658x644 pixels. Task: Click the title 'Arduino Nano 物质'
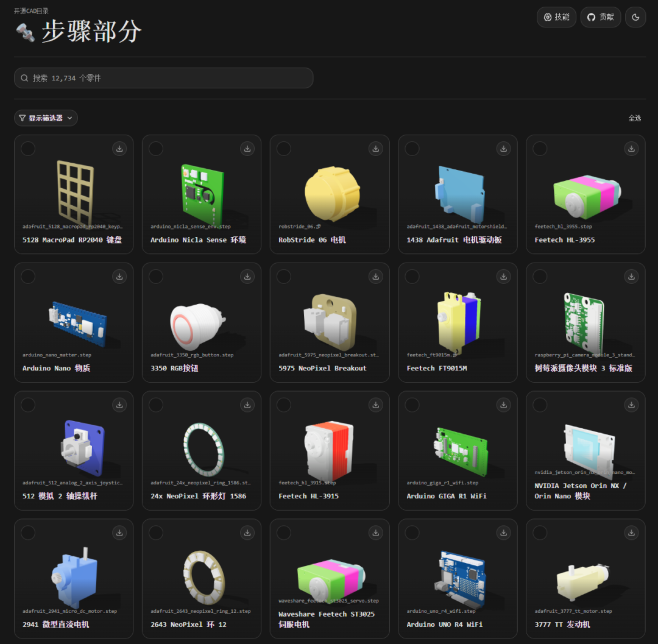click(x=56, y=368)
